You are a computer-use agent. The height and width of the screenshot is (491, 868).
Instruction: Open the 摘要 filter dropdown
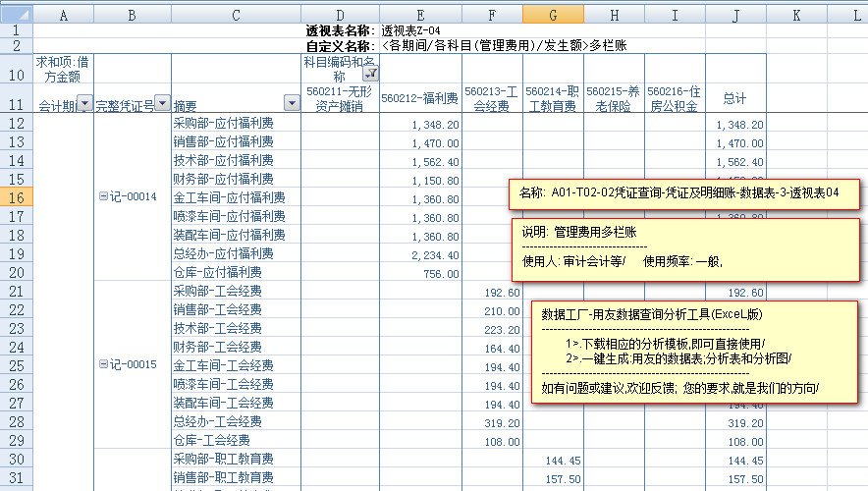[291, 104]
